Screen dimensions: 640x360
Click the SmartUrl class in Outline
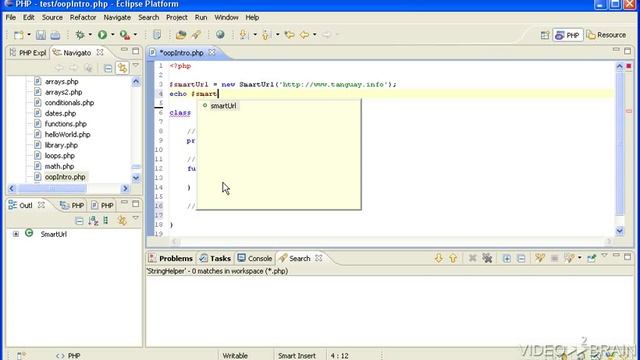click(53, 234)
